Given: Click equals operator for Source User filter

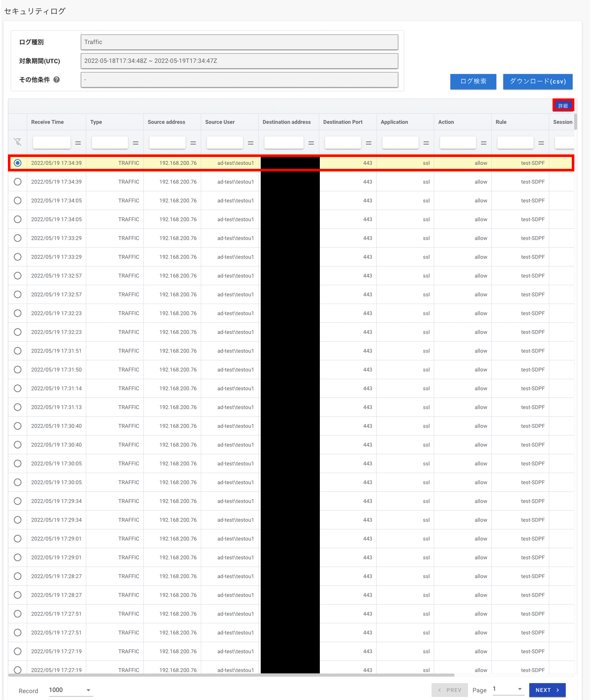Looking at the screenshot, I should pos(251,143).
